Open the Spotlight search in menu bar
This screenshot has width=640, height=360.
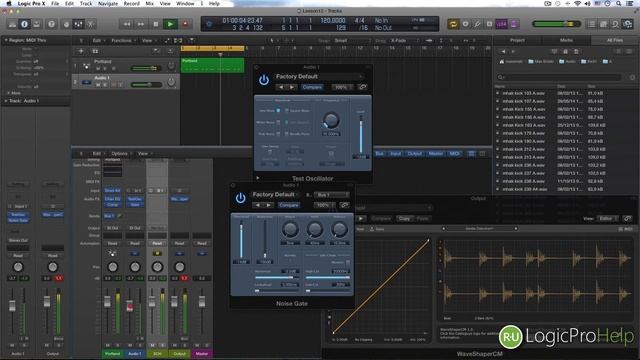click(619, 3)
